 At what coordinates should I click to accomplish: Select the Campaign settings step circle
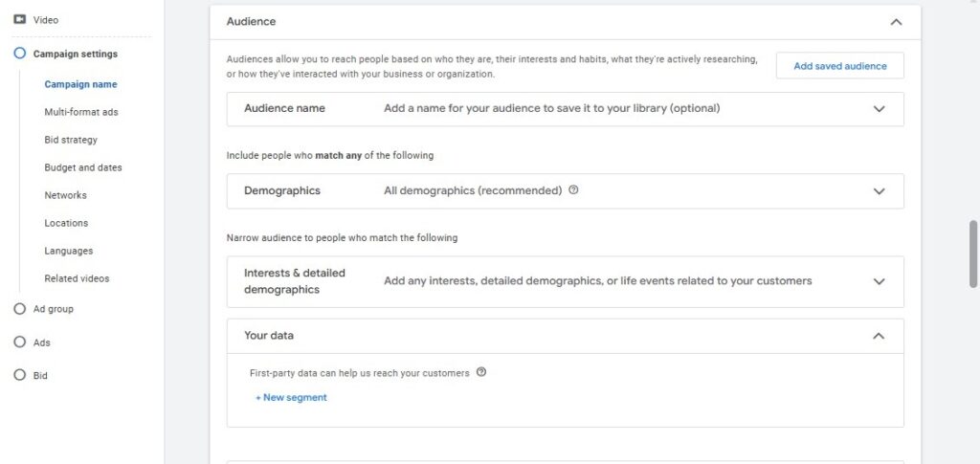pos(19,54)
